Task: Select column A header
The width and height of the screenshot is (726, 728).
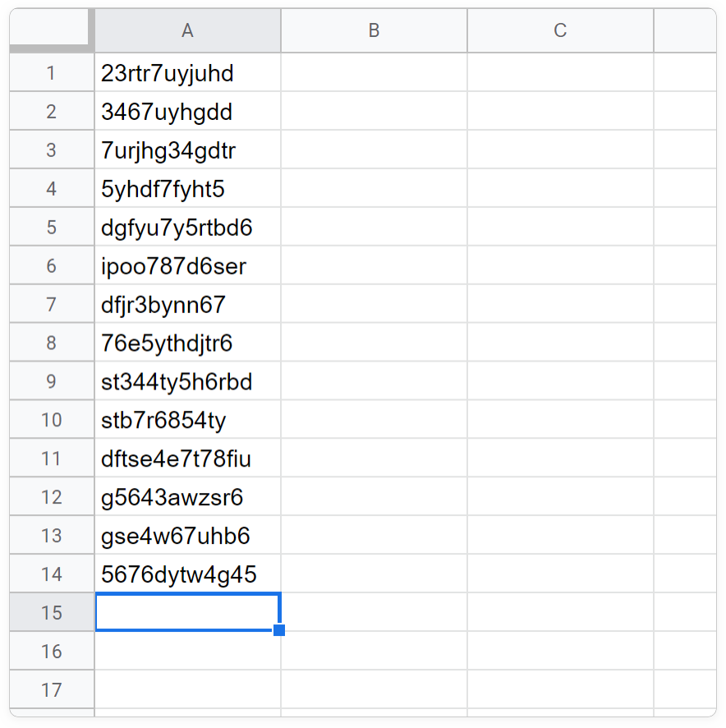Action: coord(187,30)
